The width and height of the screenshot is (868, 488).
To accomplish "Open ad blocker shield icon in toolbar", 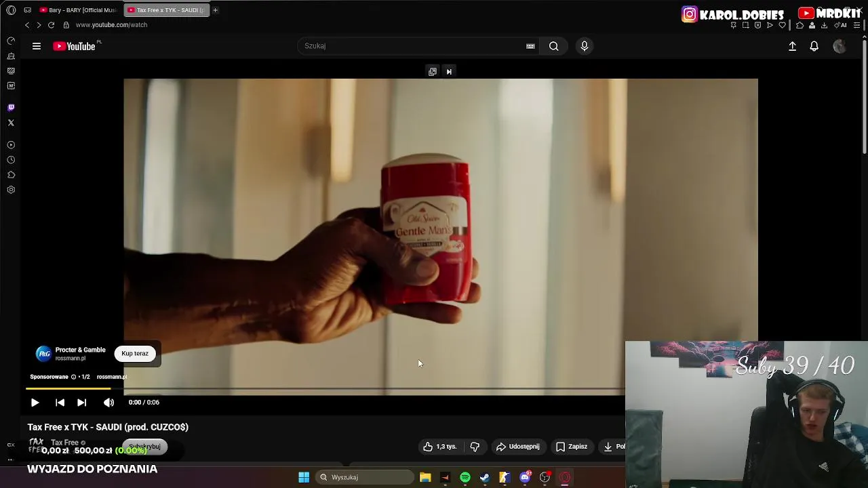I will 757,25.
